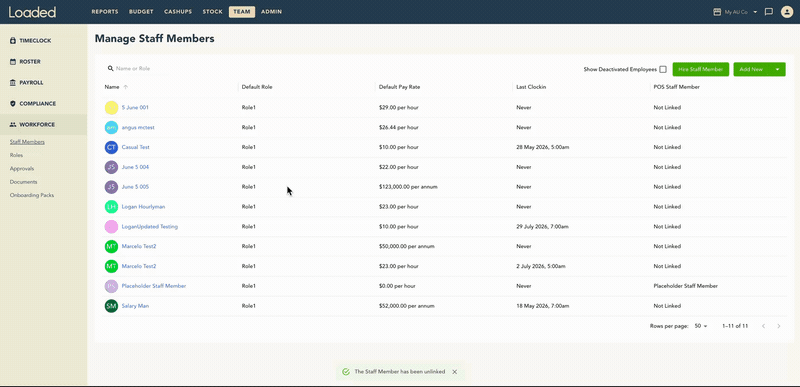
Task: Click the Default Pay Rate column header
Action: 399,87
